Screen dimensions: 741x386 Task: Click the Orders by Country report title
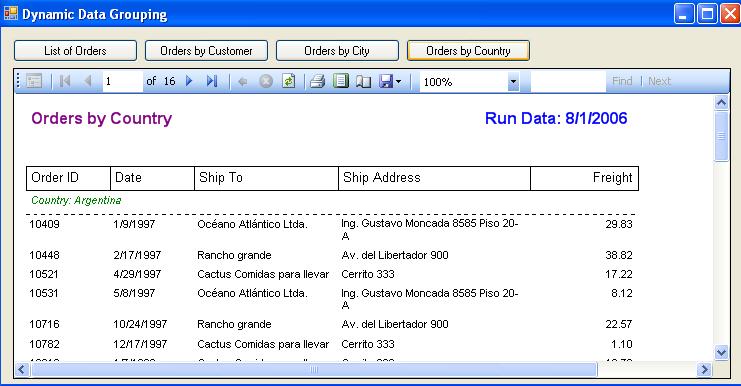[x=102, y=118]
